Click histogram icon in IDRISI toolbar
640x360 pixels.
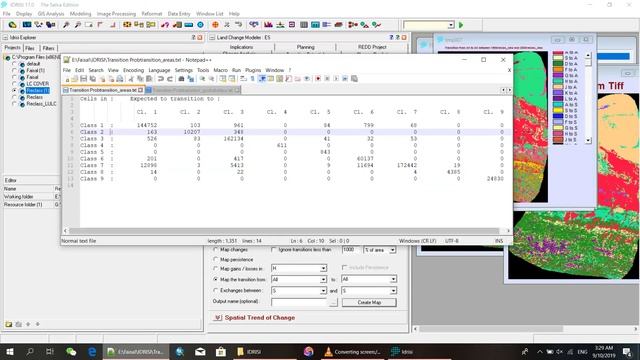tap(268, 25)
